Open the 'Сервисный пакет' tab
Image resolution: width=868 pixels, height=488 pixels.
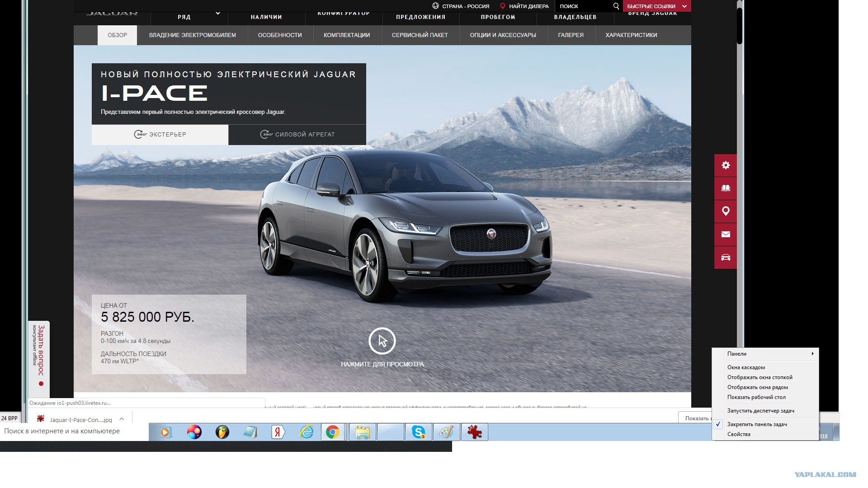tap(420, 35)
